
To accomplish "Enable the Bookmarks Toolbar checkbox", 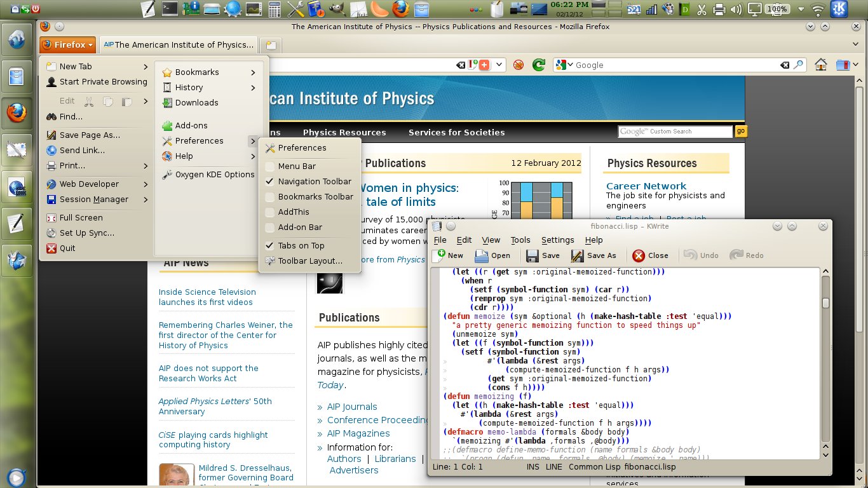I will point(270,197).
